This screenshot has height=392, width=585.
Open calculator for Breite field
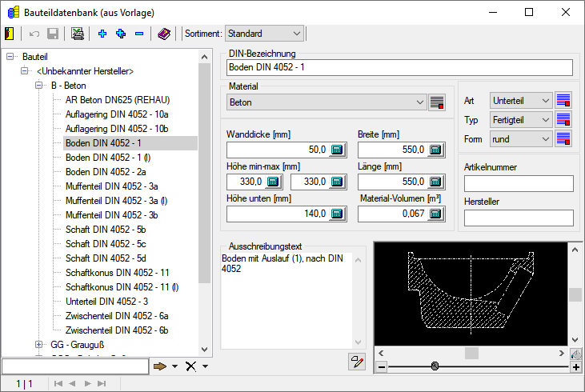[435, 150]
